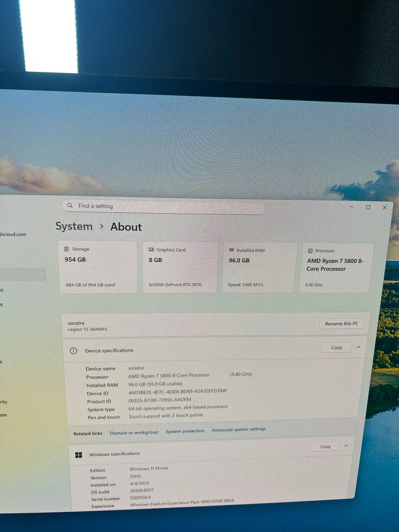The height and width of the screenshot is (532, 399).
Task: Collapse the Device specifications section
Action: coord(358,347)
